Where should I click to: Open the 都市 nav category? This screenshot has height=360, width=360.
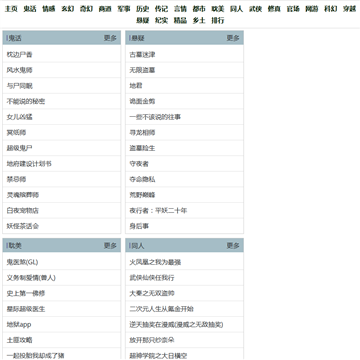[x=199, y=9]
